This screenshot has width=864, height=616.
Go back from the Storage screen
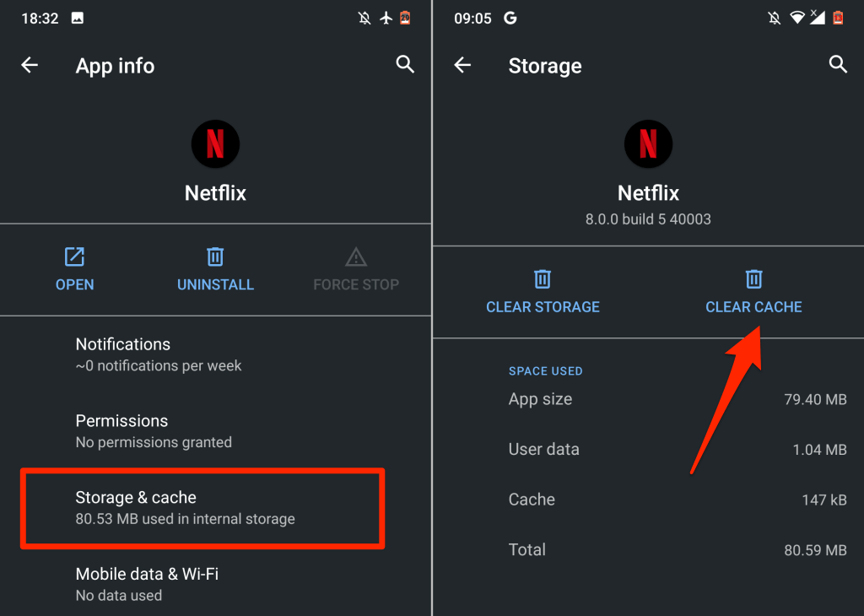(x=462, y=66)
